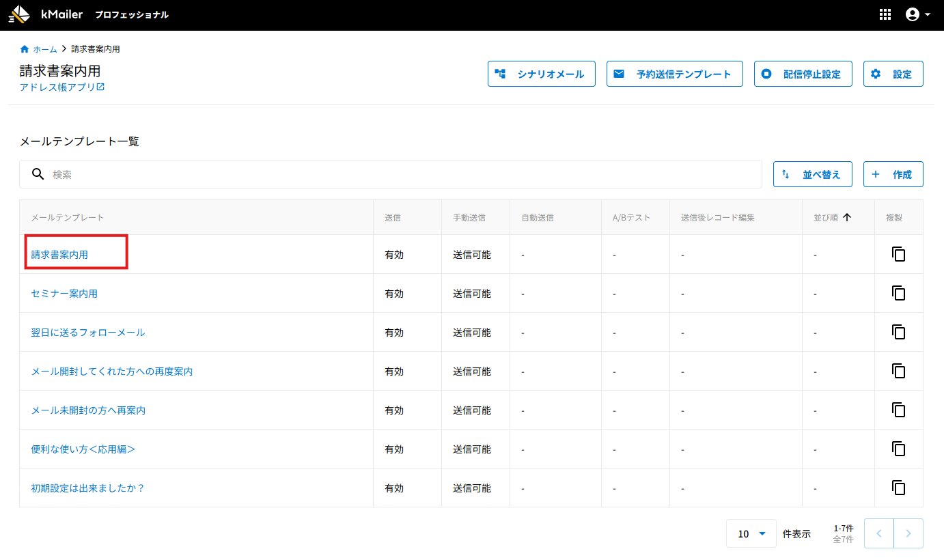Duplicate the メール未開封の方へ再案内 template
This screenshot has height=560, width=944.
tap(898, 410)
